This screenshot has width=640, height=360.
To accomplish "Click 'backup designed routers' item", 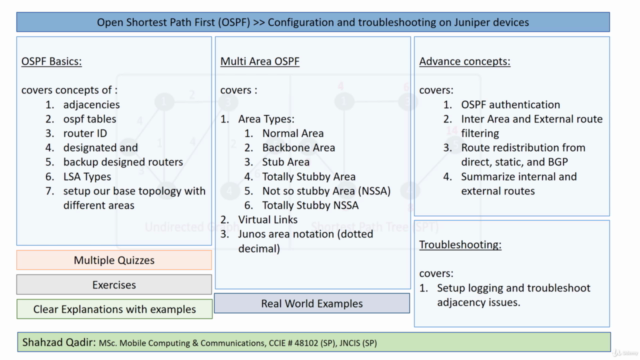I will (x=123, y=162).
